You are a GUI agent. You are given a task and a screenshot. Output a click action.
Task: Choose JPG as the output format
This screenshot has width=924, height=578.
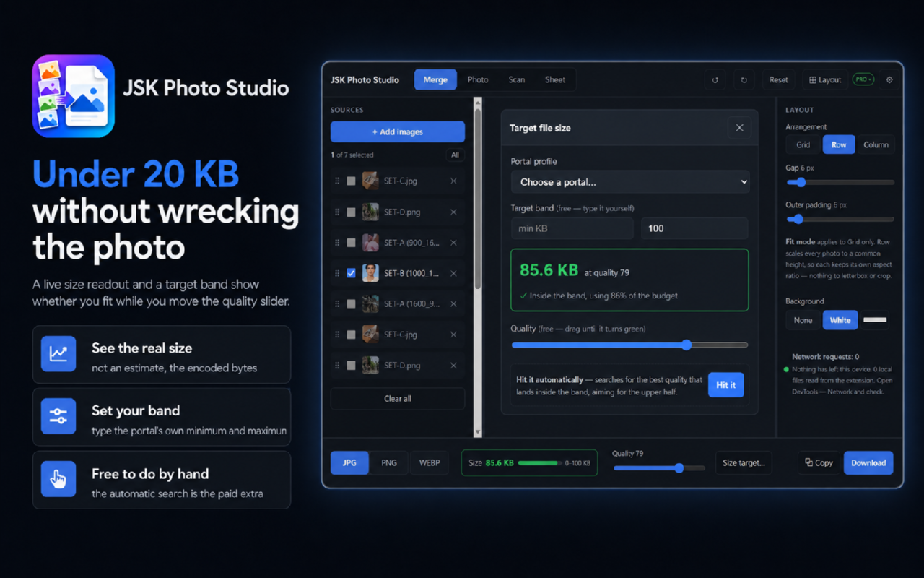349,463
